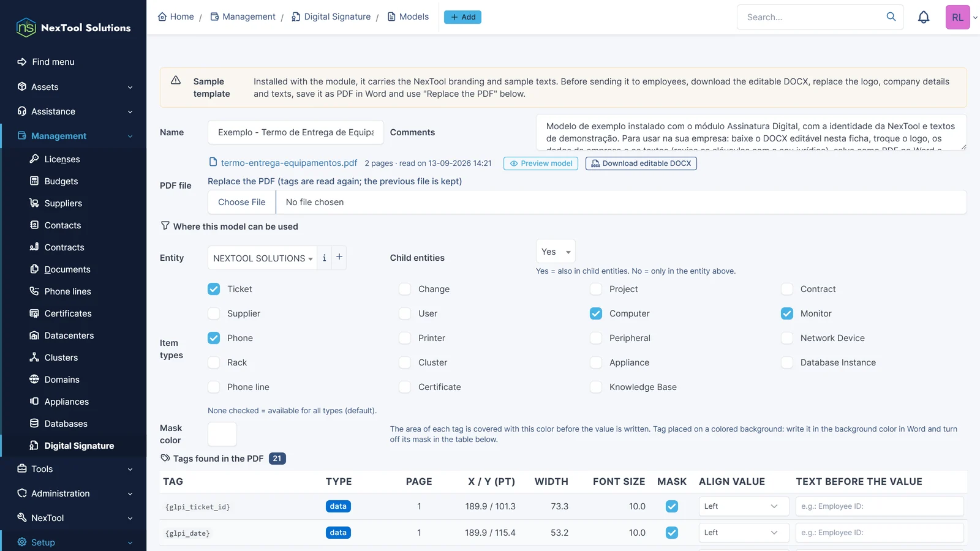Open the Mask color swatch
Screen dimensions: 980x551
[x=222, y=434]
